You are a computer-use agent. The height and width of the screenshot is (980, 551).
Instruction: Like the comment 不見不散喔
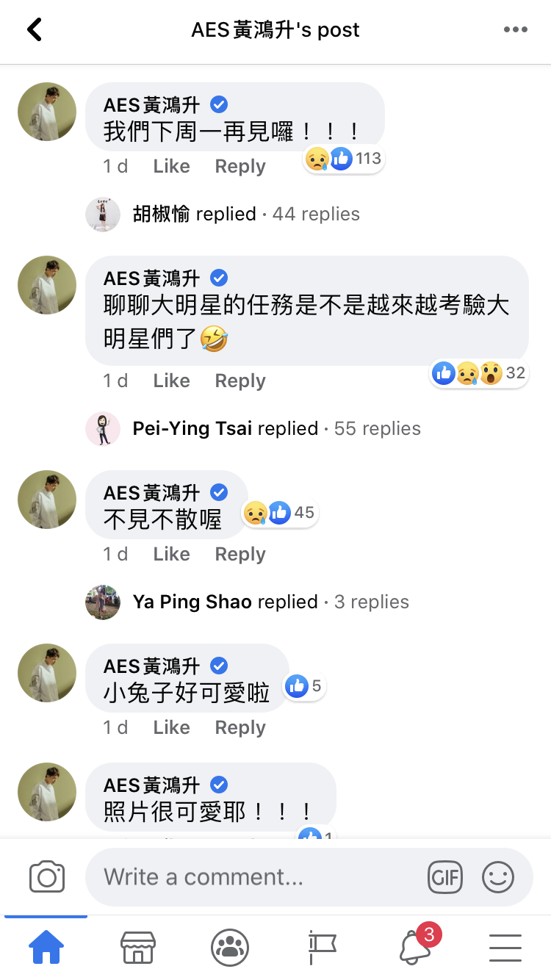tap(171, 555)
